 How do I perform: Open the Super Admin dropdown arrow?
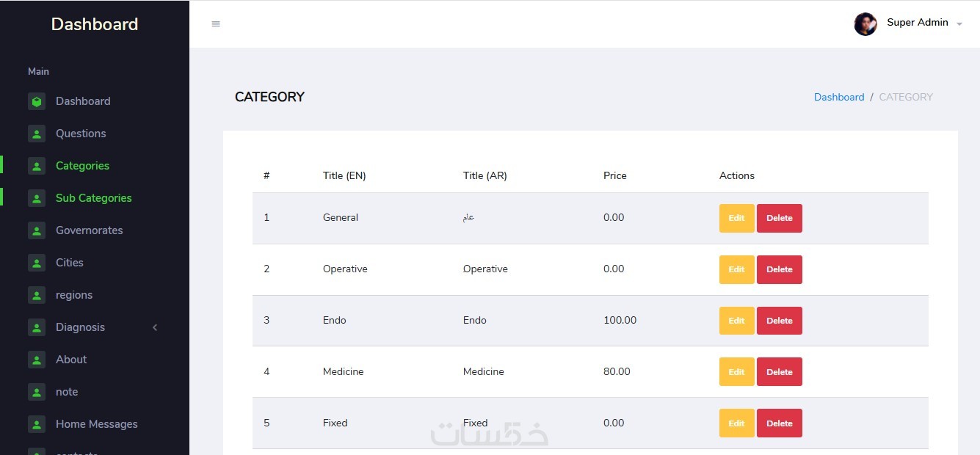click(959, 24)
